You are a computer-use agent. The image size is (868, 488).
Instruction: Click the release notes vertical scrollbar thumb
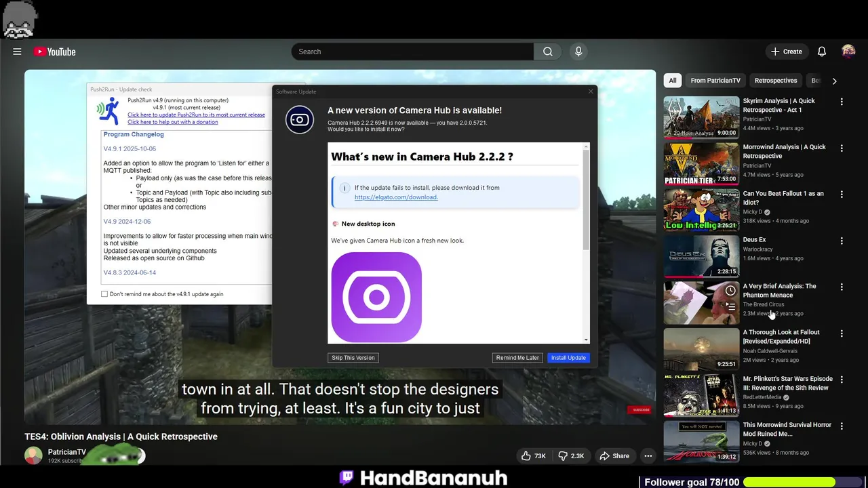(x=586, y=200)
